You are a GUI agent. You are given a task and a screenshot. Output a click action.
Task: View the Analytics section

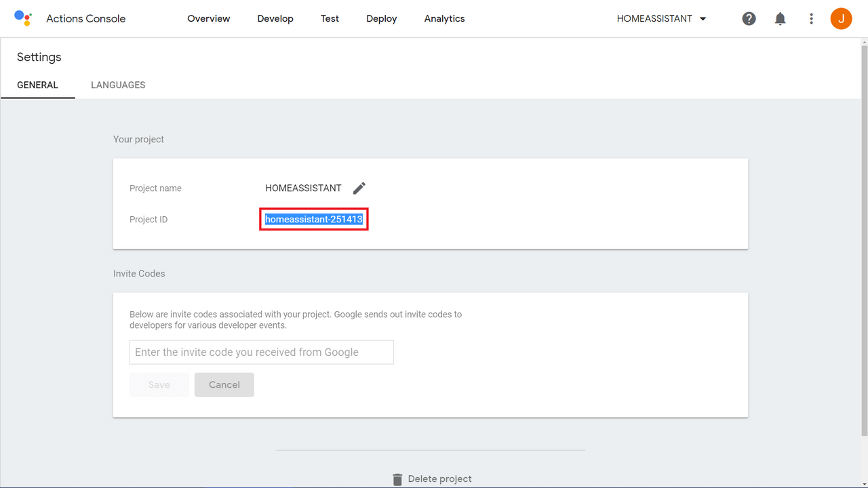(445, 19)
